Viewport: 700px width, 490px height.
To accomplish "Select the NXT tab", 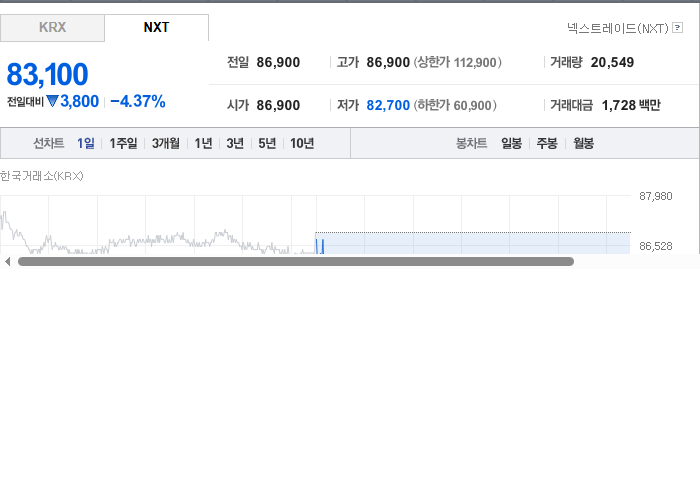I will [x=156, y=28].
